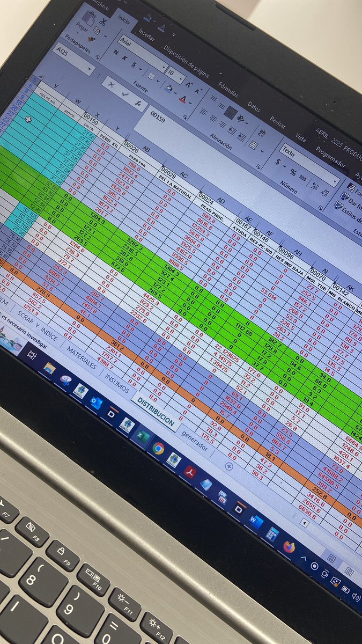Cut selection with the scissors icon
Image resolution: width=362 pixels, height=644 pixels.
point(102,23)
